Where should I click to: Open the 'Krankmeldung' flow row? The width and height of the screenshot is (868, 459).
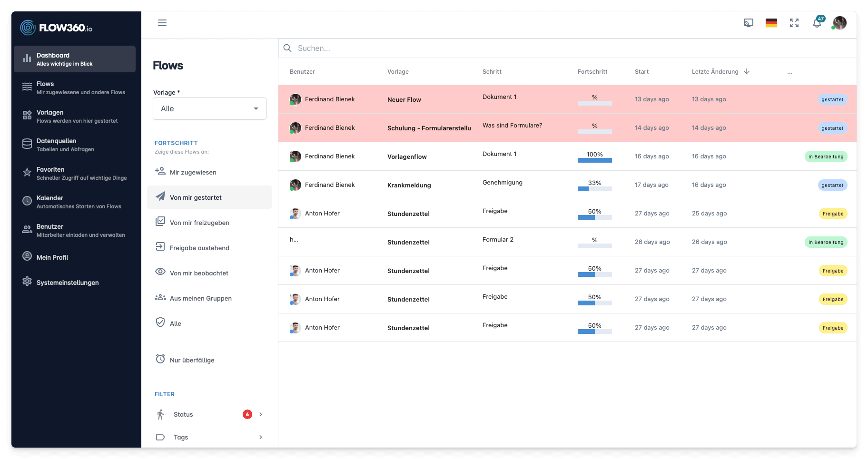(409, 185)
